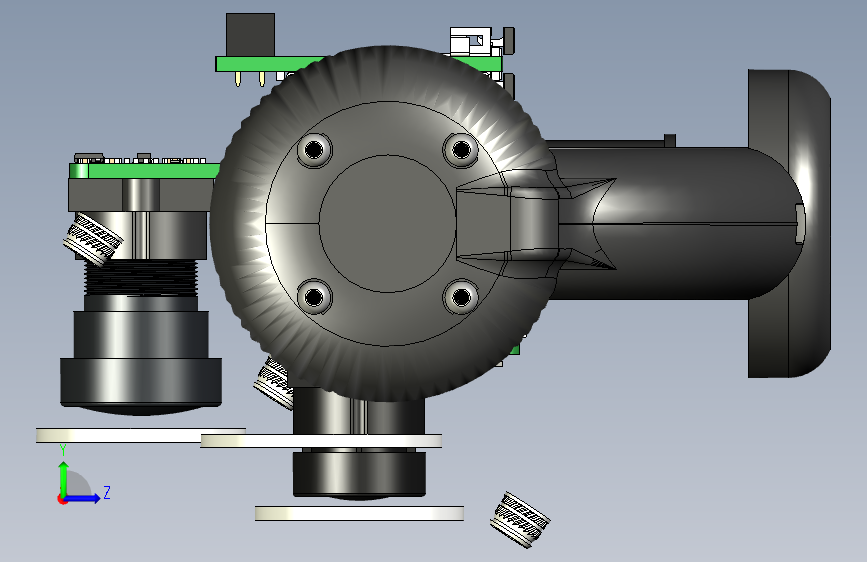
Task: Pick the loose knurled insert below the end cap
Action: tap(520, 519)
